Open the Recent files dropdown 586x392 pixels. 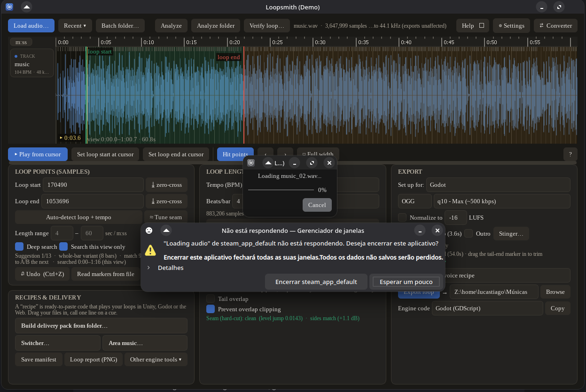(x=75, y=26)
